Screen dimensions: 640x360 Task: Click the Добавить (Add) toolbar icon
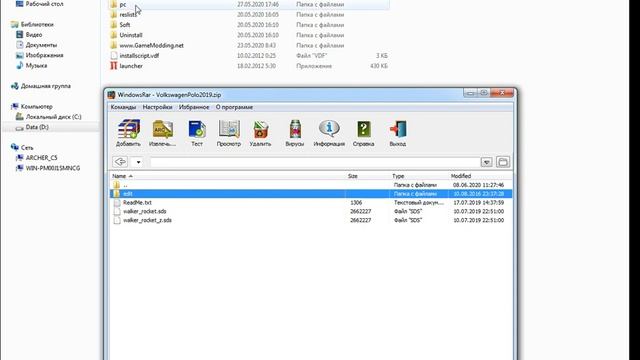[x=128, y=133]
